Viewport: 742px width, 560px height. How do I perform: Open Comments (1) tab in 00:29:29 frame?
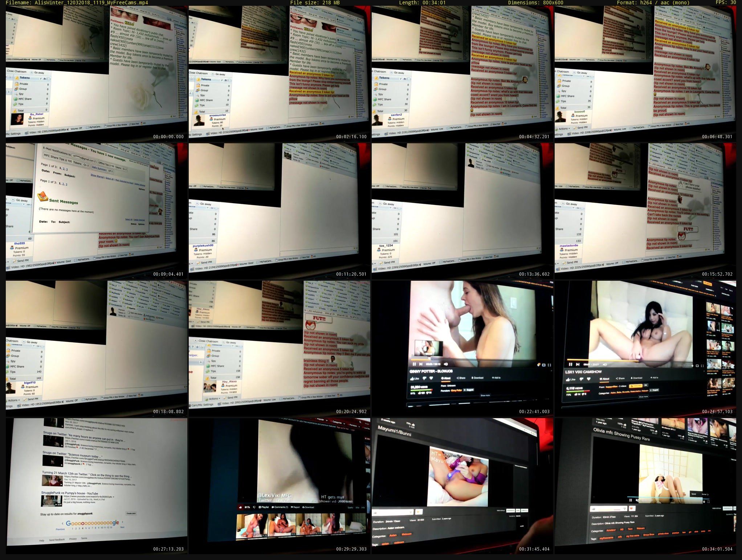pyautogui.click(x=279, y=507)
